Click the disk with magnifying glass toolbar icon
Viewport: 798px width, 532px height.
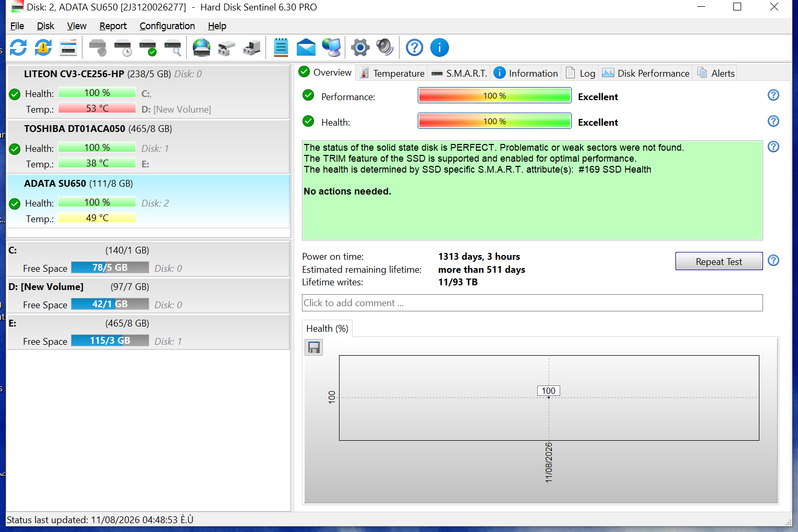click(x=173, y=47)
